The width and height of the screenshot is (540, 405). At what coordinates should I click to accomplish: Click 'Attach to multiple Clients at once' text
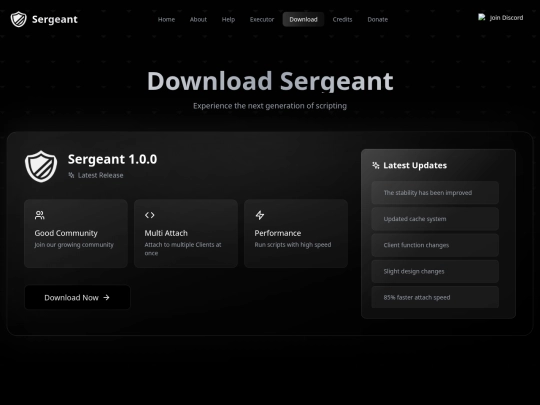point(183,249)
